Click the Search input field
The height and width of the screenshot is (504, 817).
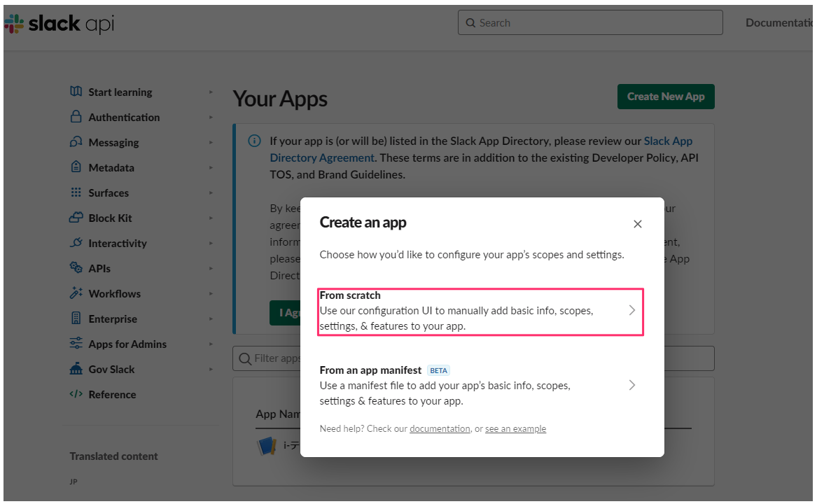coord(590,22)
